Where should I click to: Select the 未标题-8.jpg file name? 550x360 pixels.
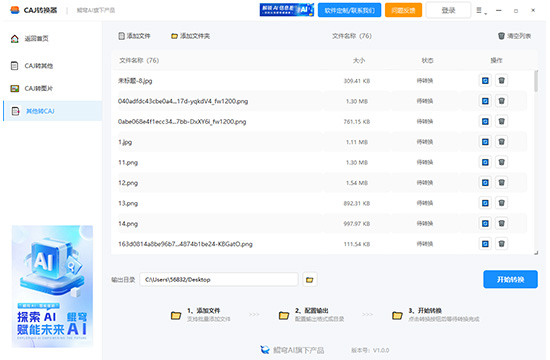coord(135,81)
